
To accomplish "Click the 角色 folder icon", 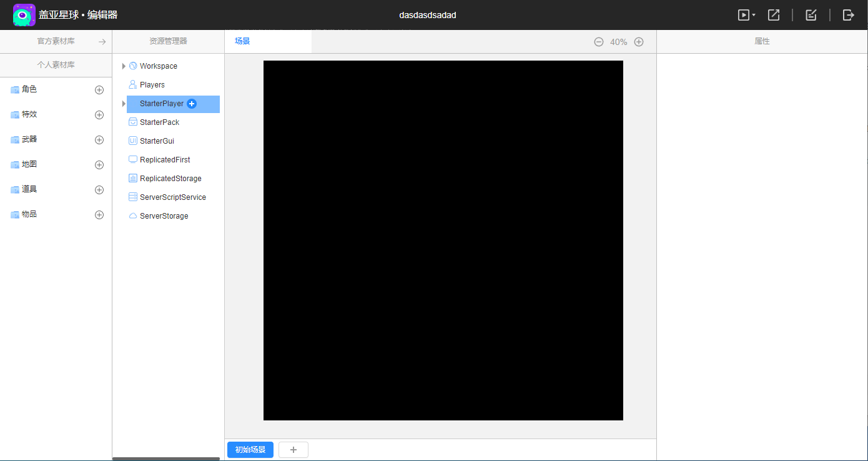I will tap(15, 90).
